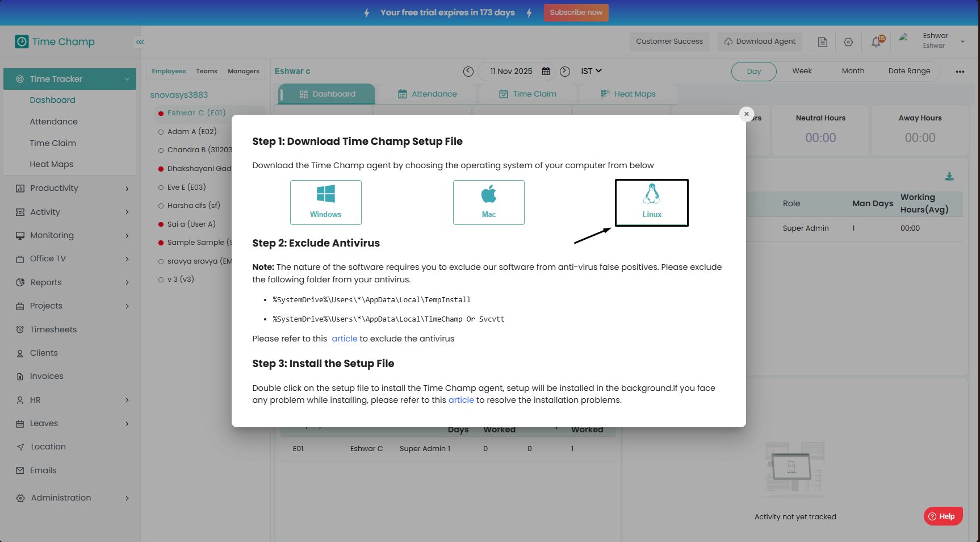The width and height of the screenshot is (980, 542).
Task: Open the settings gear icon in header
Action: [x=848, y=42]
